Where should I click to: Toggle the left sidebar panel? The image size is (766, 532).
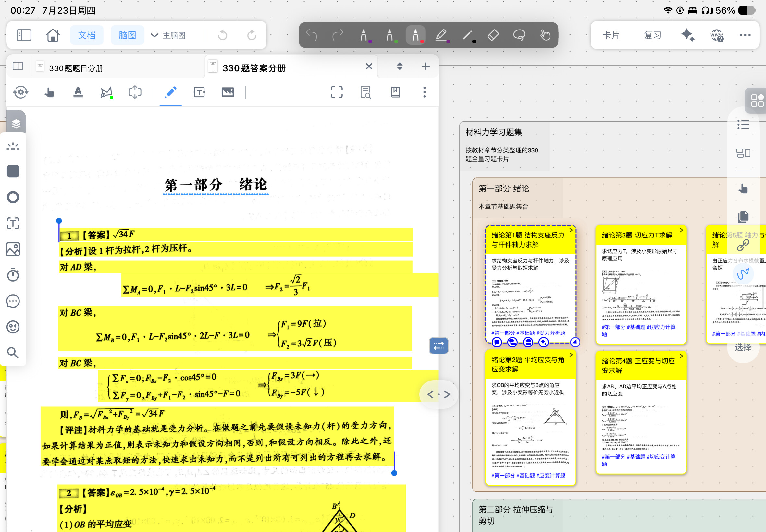[x=24, y=35]
